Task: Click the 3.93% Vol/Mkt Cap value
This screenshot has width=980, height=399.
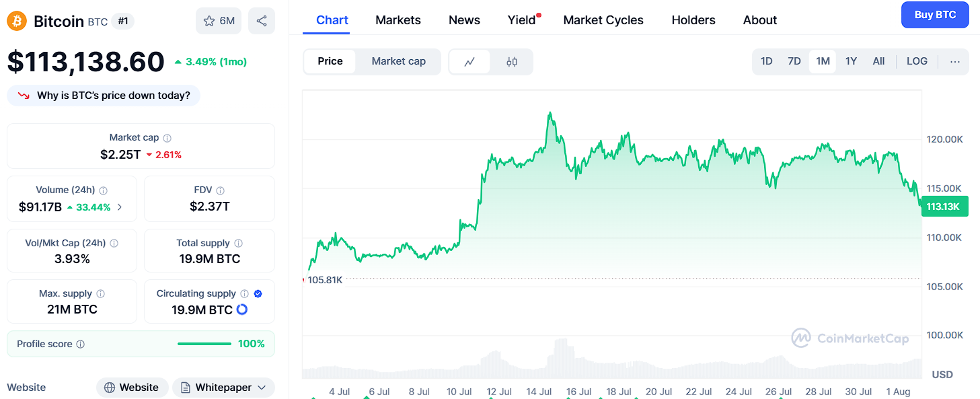Action: click(x=72, y=259)
